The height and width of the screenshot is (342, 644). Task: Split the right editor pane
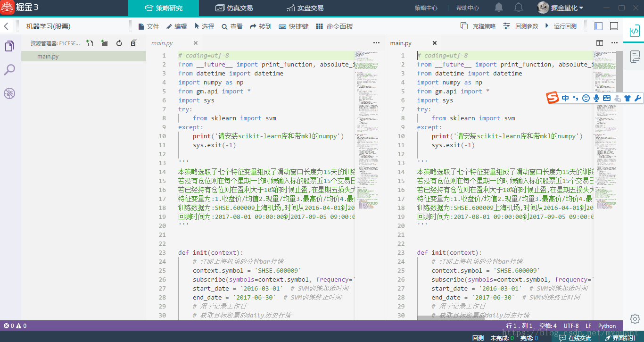click(600, 43)
